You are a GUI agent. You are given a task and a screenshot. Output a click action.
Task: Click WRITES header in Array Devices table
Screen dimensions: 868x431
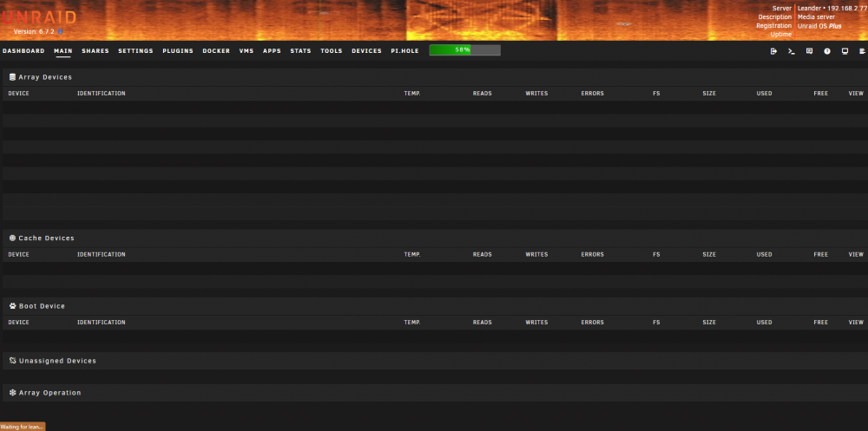(536, 94)
